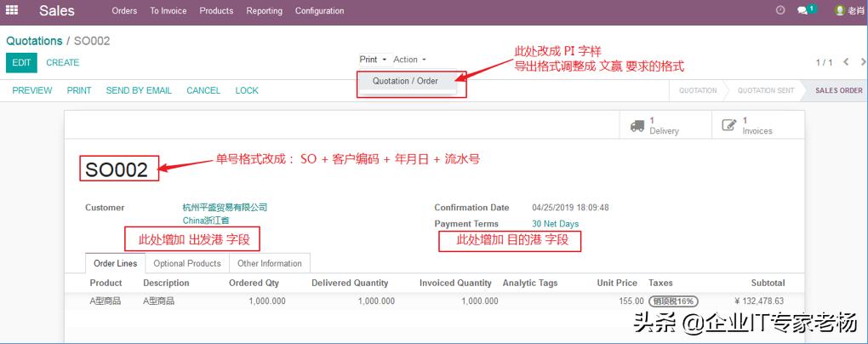Click the Analytic Tags column header
This screenshot has height=344, width=868.
click(530, 283)
